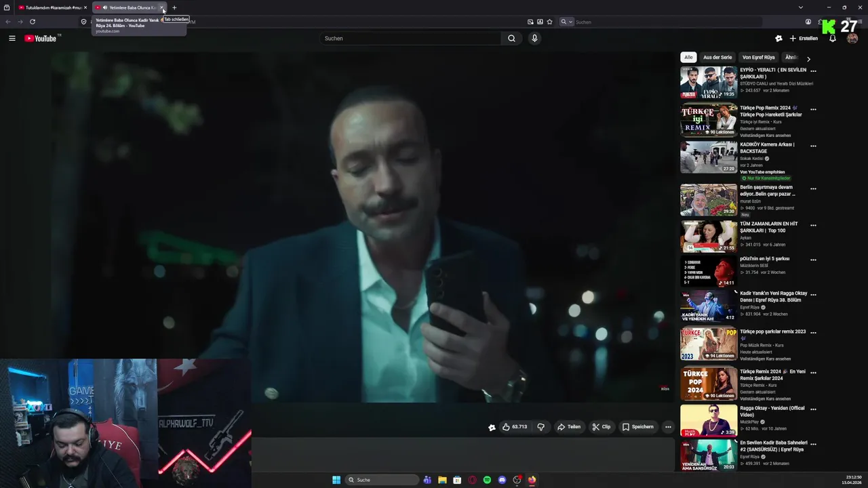868x488 pixels.
Task: Open Berlin şaşırtmaya devam ediyor video
Action: pos(709,199)
